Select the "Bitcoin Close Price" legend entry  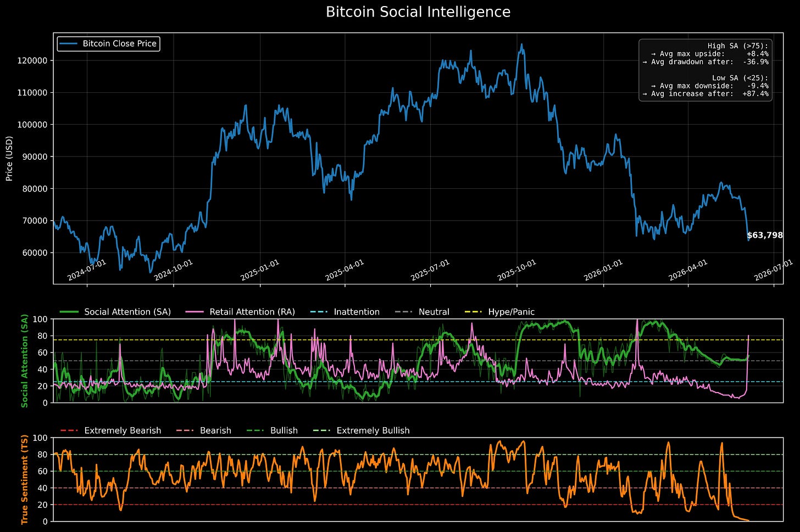tap(108, 43)
